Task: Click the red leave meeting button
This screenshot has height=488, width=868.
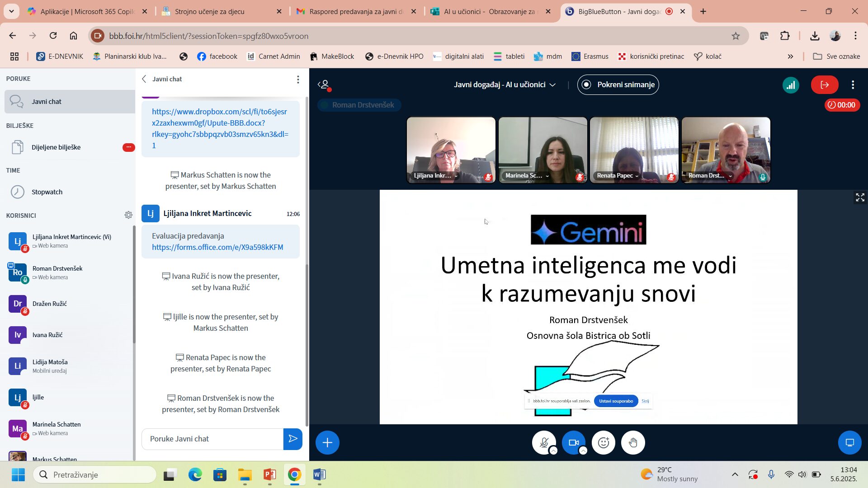Action: point(825,85)
